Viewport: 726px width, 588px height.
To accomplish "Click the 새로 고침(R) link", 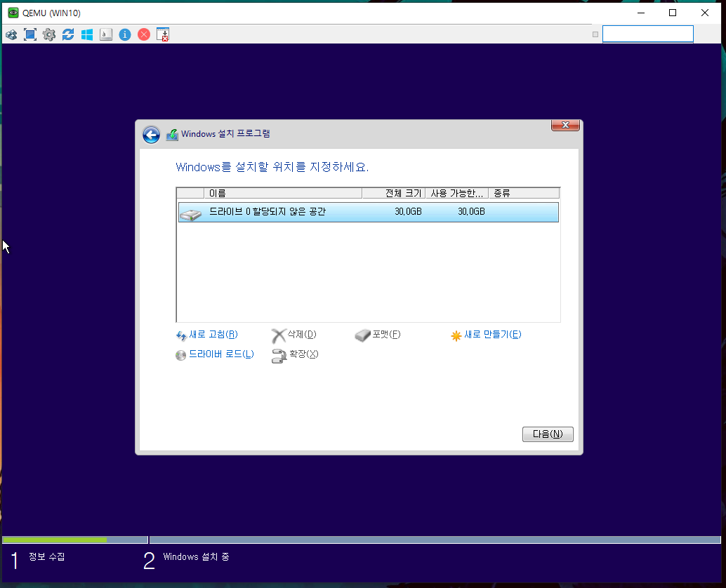I will pos(213,335).
